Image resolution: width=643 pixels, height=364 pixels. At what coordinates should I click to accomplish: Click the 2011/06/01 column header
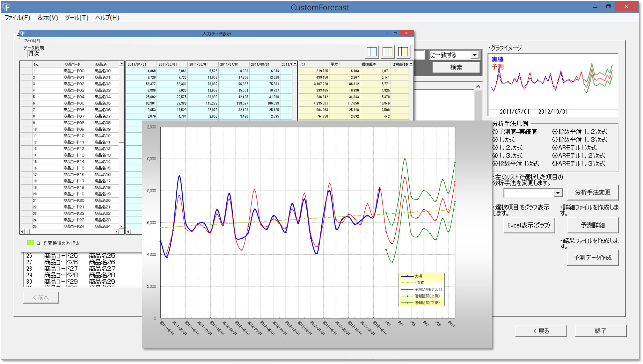click(x=203, y=64)
